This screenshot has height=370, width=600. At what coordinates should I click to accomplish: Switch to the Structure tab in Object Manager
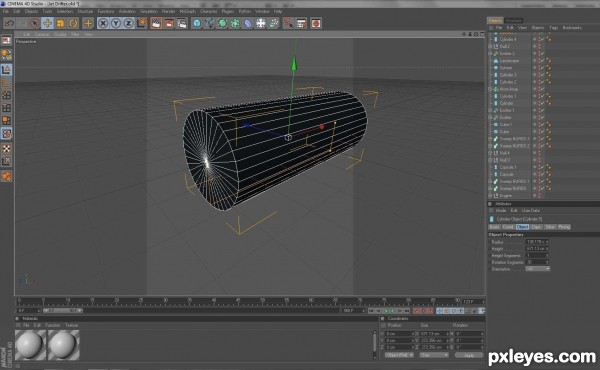514,20
